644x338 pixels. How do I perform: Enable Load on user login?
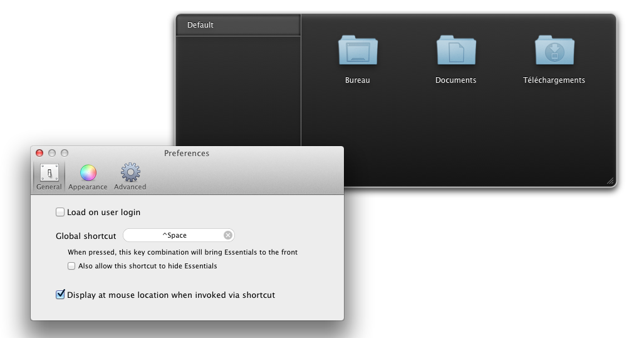click(x=60, y=212)
